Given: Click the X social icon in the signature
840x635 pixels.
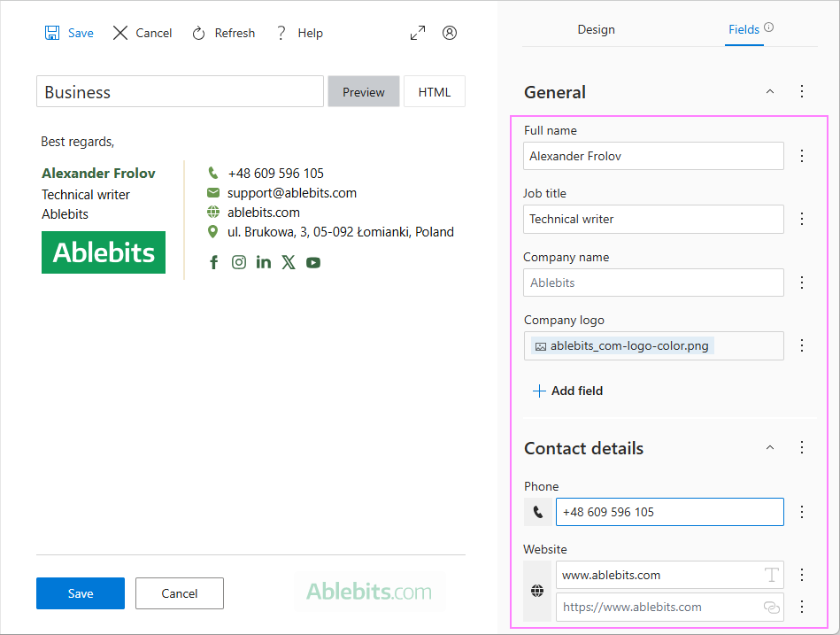Looking at the screenshot, I should (x=288, y=262).
